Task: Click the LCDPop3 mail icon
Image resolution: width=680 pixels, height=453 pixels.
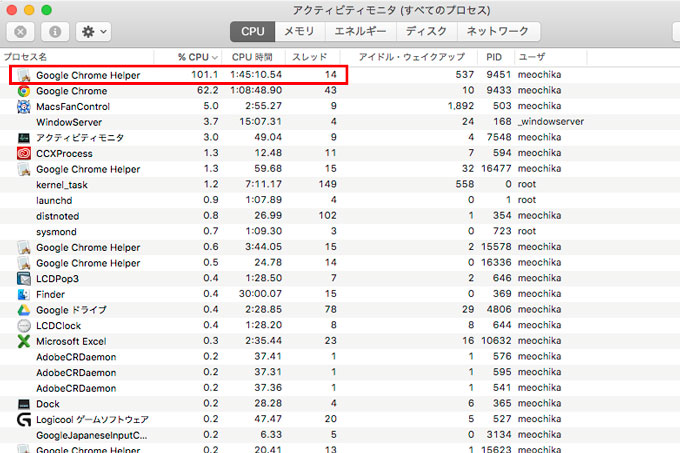Action: [24, 278]
